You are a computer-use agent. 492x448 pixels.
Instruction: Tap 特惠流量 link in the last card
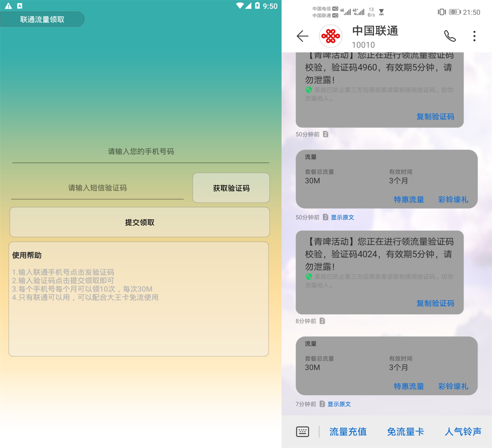click(x=409, y=386)
